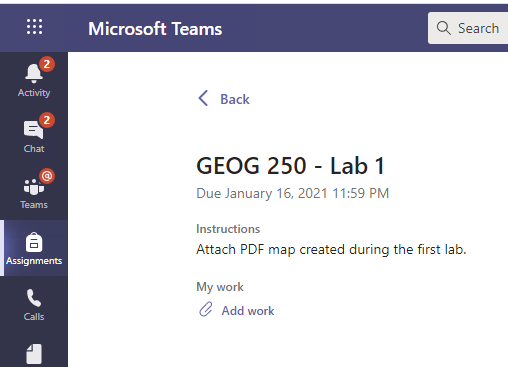The height and width of the screenshot is (367, 508).
Task: Click the Microsoft Teams title
Action: (x=155, y=29)
